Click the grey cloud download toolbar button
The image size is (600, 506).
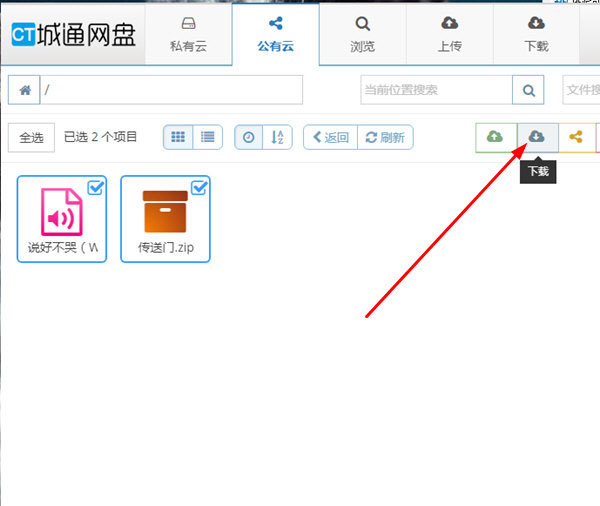click(538, 137)
